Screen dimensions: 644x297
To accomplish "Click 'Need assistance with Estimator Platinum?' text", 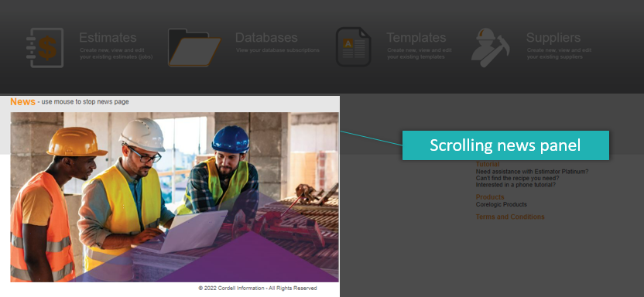I will point(532,172).
